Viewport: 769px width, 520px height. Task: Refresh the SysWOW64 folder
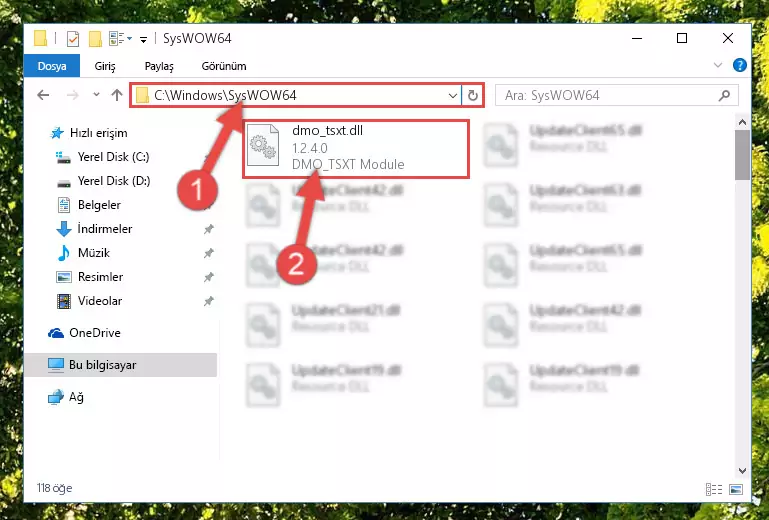coord(473,95)
